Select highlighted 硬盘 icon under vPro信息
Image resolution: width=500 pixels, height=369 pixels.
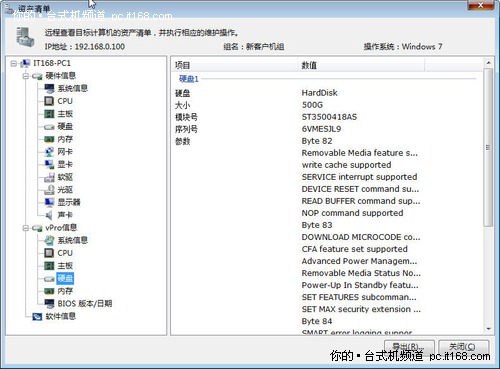(x=49, y=279)
